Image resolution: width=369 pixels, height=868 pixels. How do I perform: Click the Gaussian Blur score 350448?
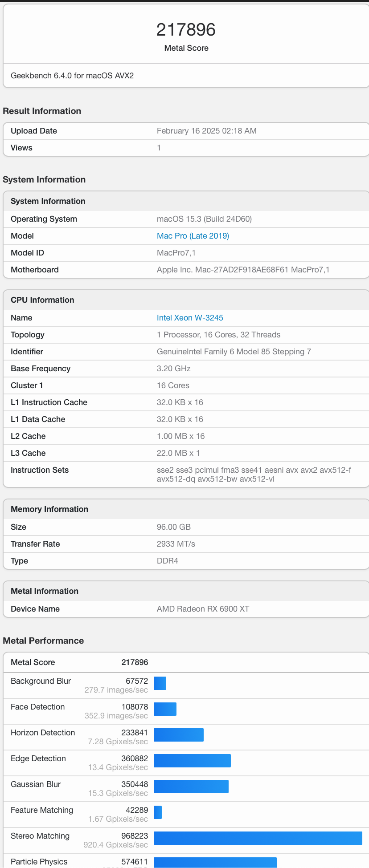135,784
